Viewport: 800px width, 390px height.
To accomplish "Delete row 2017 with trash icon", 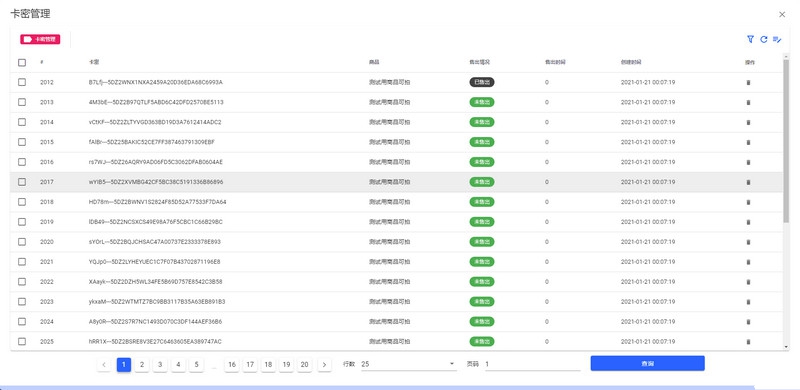I will 748,182.
